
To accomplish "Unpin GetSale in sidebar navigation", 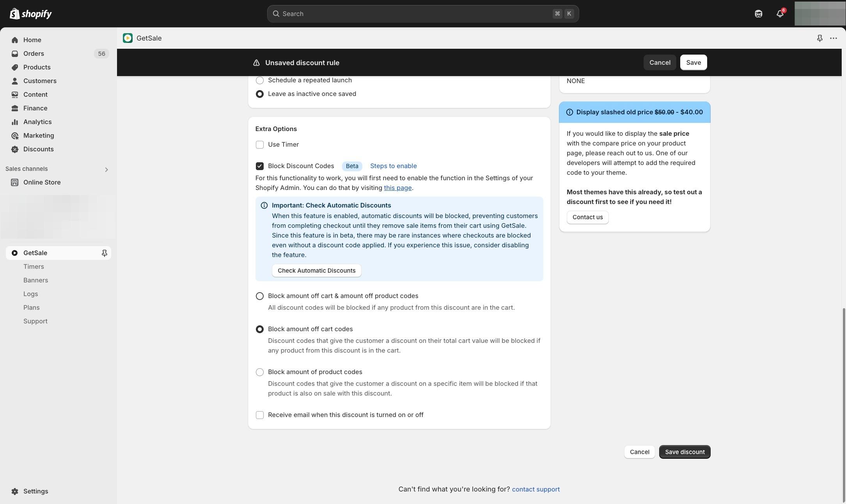I will click(x=104, y=253).
